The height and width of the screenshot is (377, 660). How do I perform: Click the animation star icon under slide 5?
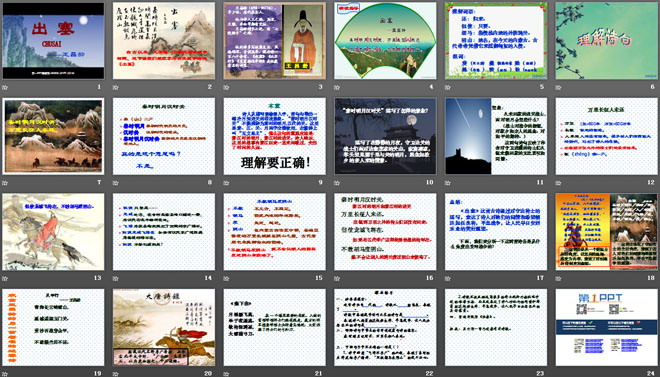point(447,87)
